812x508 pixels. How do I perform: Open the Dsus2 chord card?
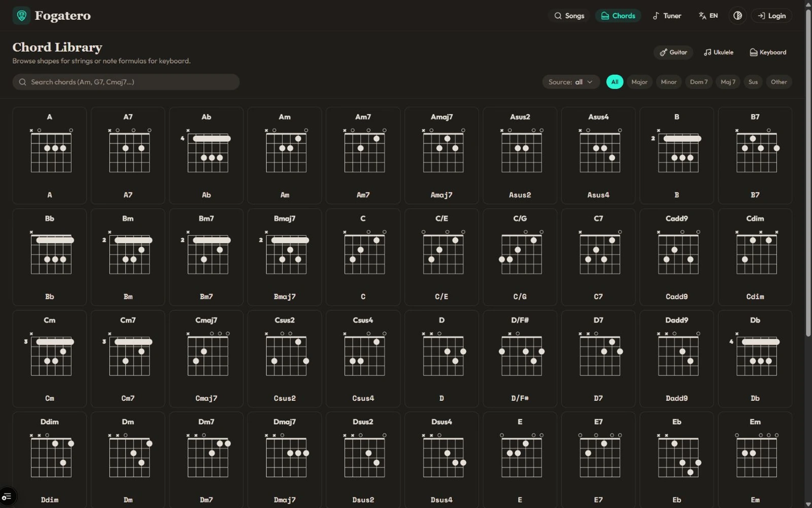click(363, 460)
